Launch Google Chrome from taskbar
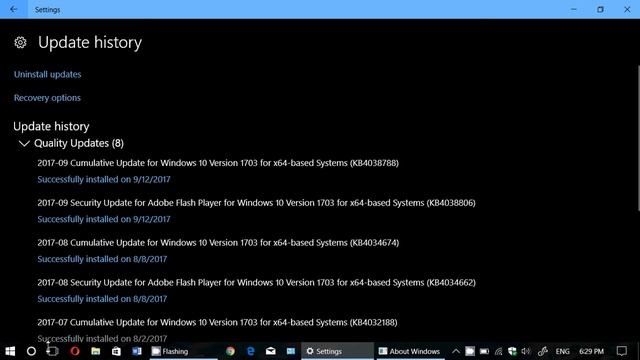The height and width of the screenshot is (360, 640). pos(230,351)
